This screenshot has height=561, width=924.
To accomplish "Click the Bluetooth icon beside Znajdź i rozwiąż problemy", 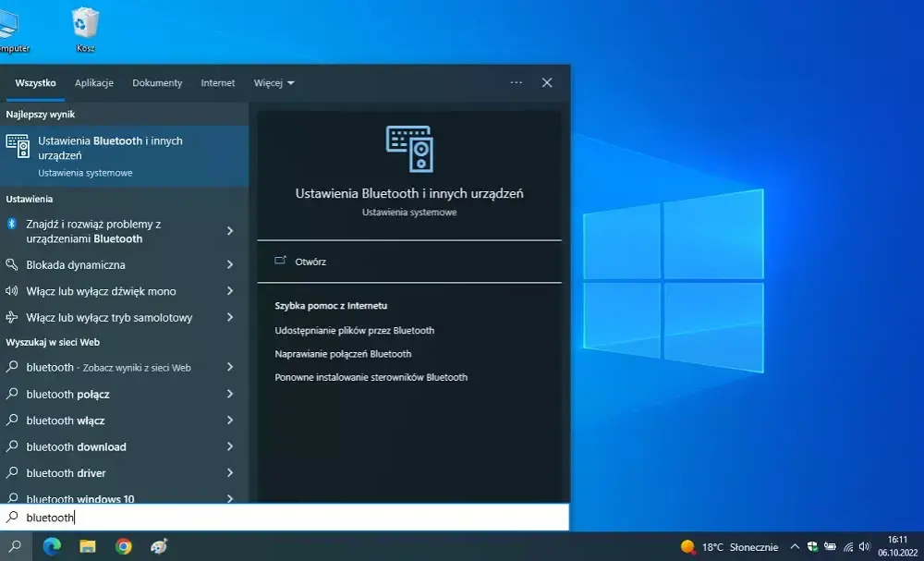I will click(12, 224).
